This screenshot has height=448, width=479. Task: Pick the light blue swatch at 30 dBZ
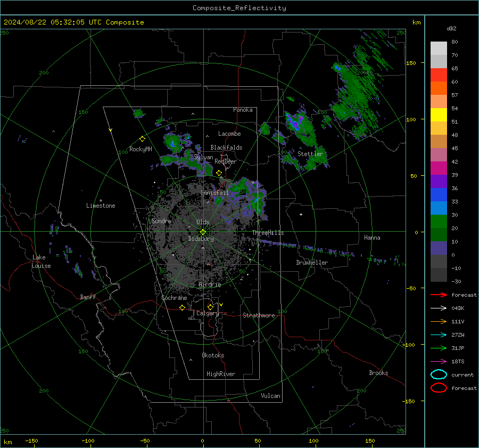(x=439, y=208)
